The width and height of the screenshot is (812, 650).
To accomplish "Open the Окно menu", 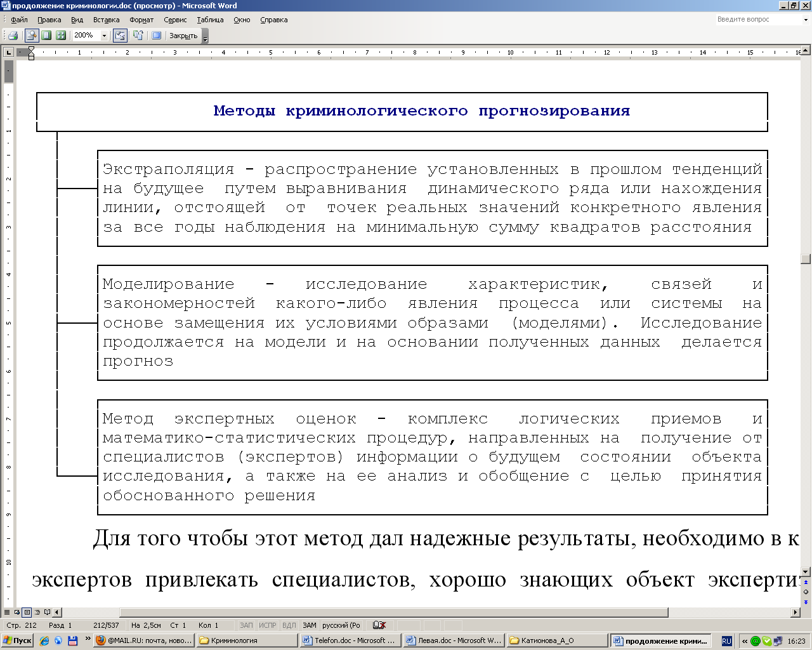I will coord(242,20).
